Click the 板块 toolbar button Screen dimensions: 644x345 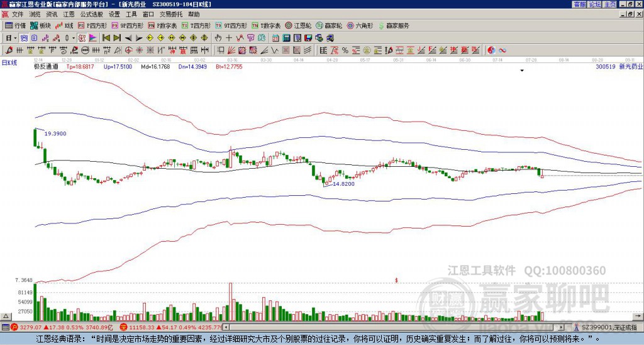[40, 25]
